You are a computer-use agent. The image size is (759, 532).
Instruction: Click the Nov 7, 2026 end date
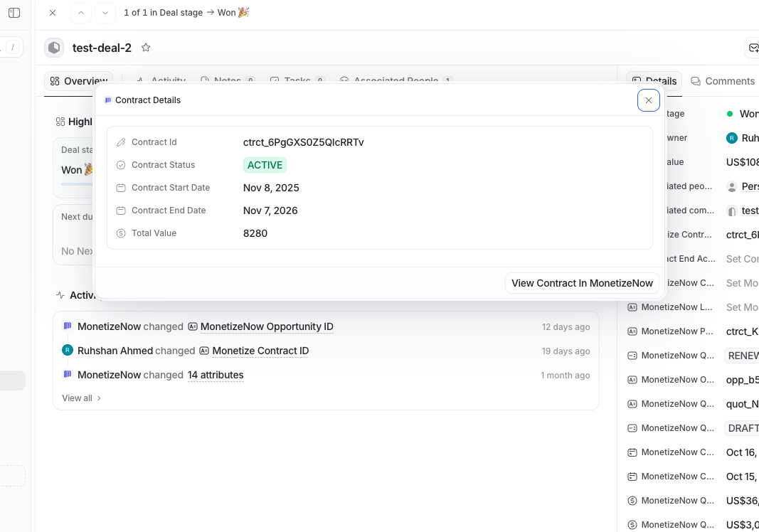coord(270,211)
